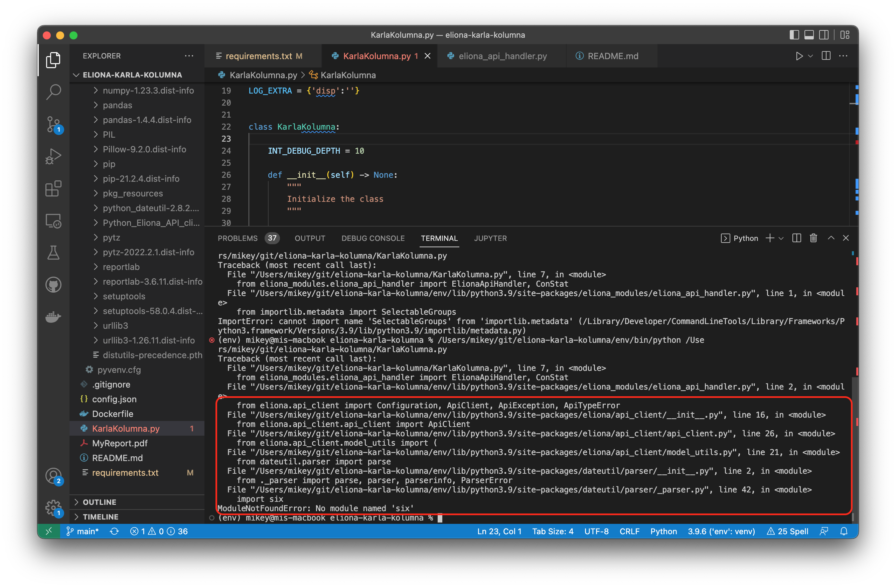This screenshot has height=588, width=896.
Task: Open the Docker view icon
Action: [x=53, y=317]
